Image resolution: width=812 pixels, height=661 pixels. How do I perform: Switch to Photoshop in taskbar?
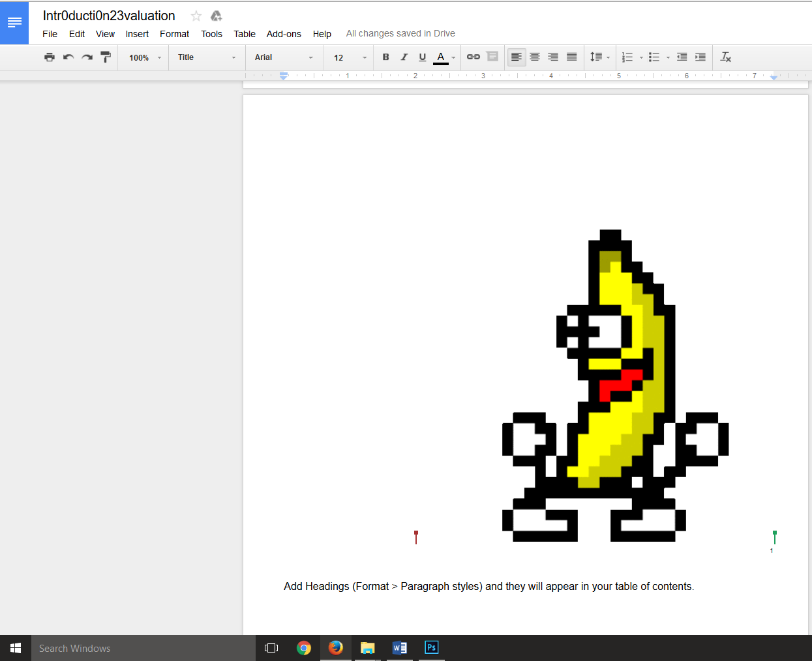(432, 648)
